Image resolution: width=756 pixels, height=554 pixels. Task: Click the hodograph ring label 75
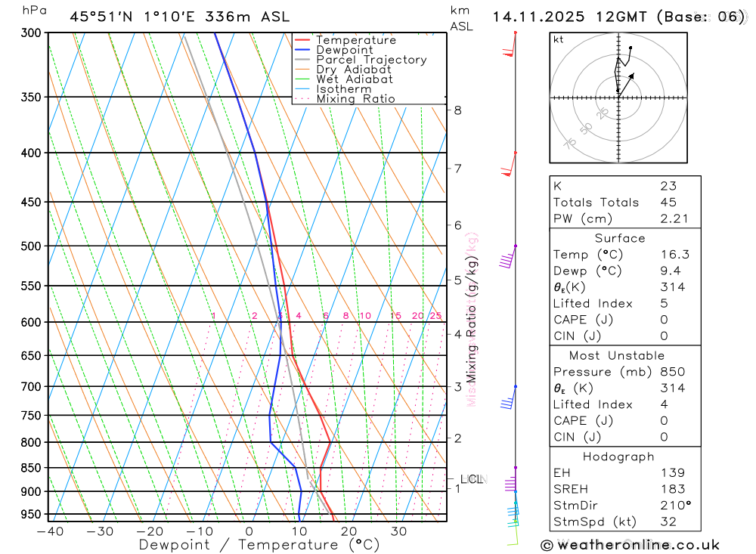tap(570, 144)
